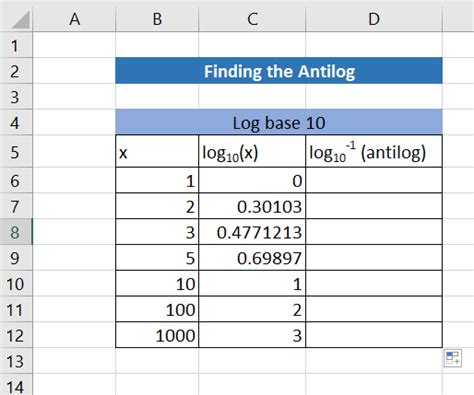Select the antilog heading cell
The width and height of the screenshot is (474, 395).
pos(374,151)
